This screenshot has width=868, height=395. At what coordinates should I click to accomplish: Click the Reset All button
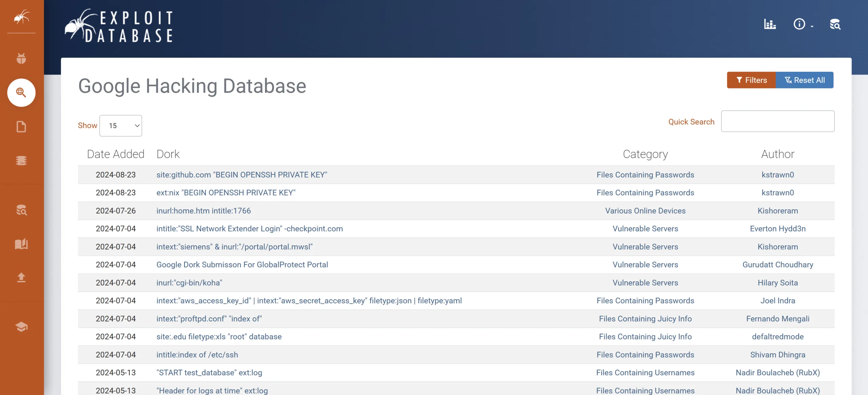804,80
